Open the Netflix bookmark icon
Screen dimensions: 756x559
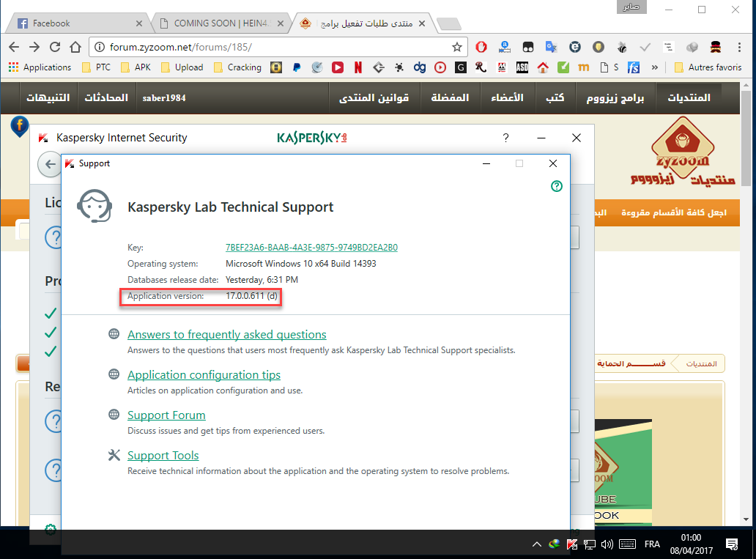point(357,67)
